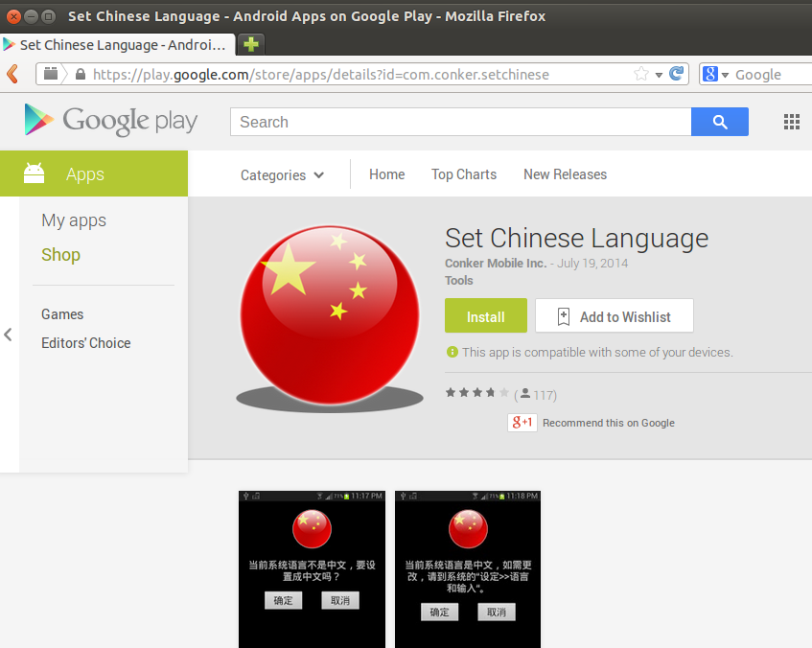Click in the Google Play search field

461,122
